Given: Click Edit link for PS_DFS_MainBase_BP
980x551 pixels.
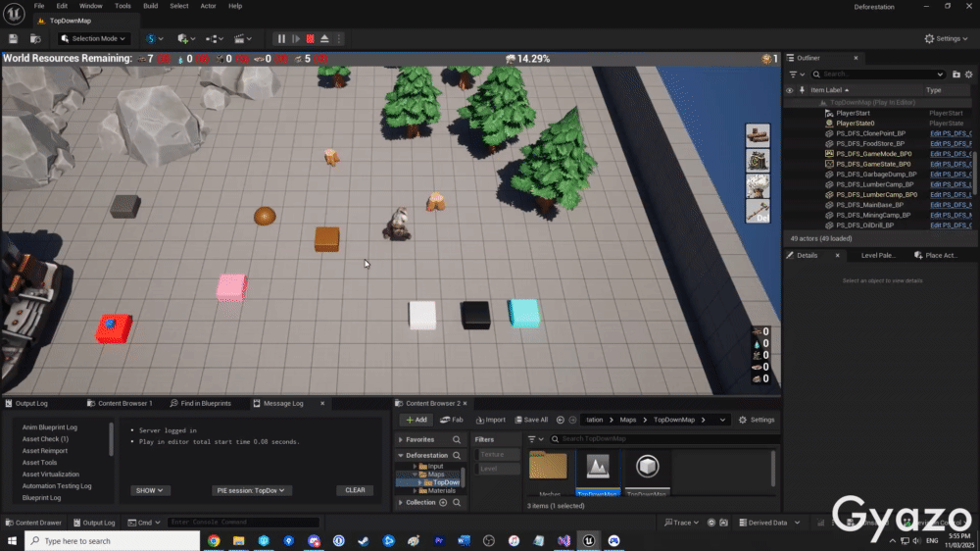Looking at the screenshot, I should [950, 205].
